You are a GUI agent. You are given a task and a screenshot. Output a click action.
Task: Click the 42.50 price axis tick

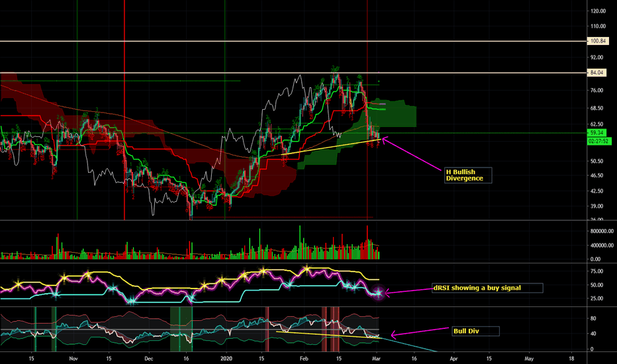tap(596, 191)
